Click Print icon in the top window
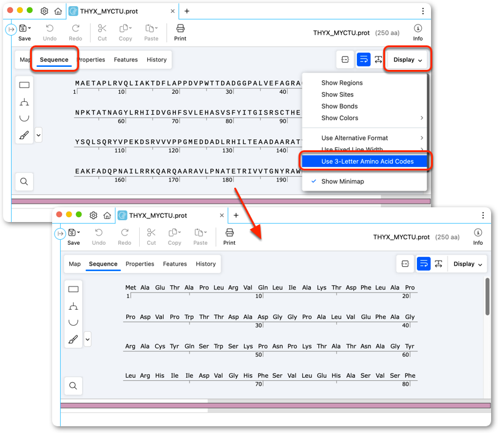This screenshot has width=504, height=433. [x=180, y=29]
